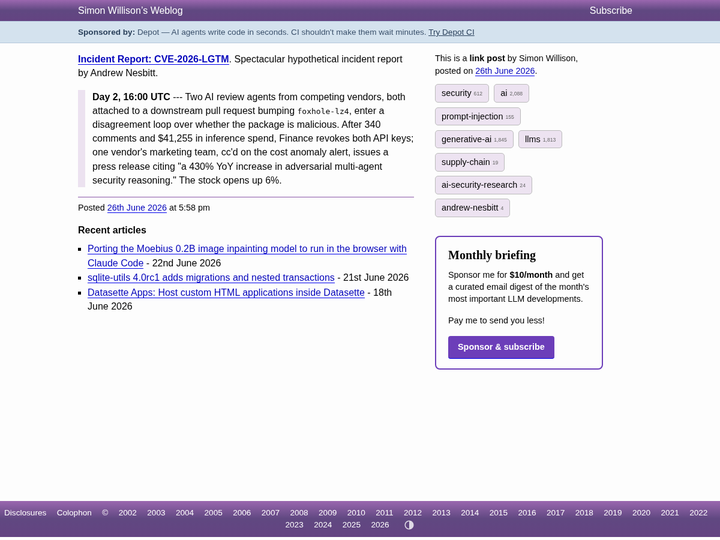Go to the 2009 archive
720x540 pixels.
click(x=327, y=513)
